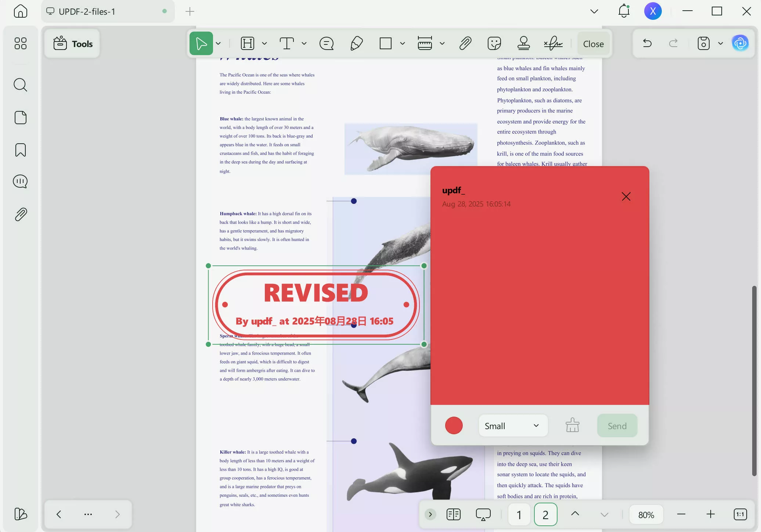Image resolution: width=761 pixels, height=532 pixels.
Task: Expand the Measure tool dropdown arrow
Action: coord(442,43)
